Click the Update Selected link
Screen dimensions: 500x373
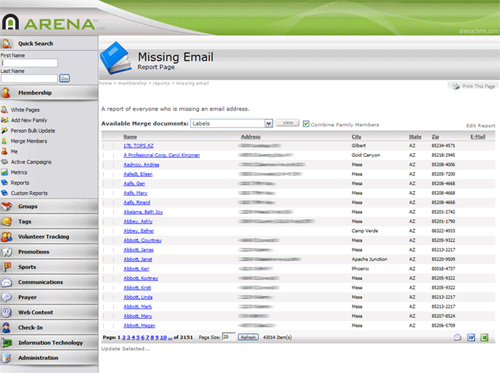click(126, 349)
